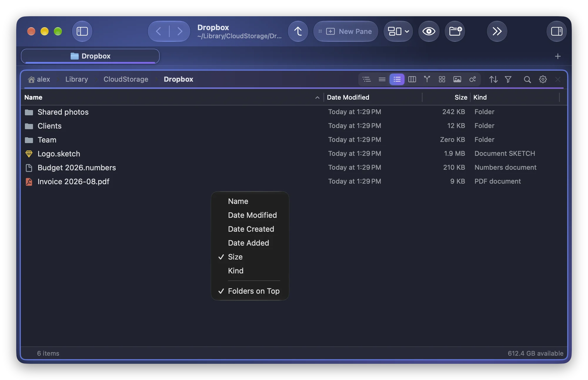Switch to outline list view

tap(367, 79)
